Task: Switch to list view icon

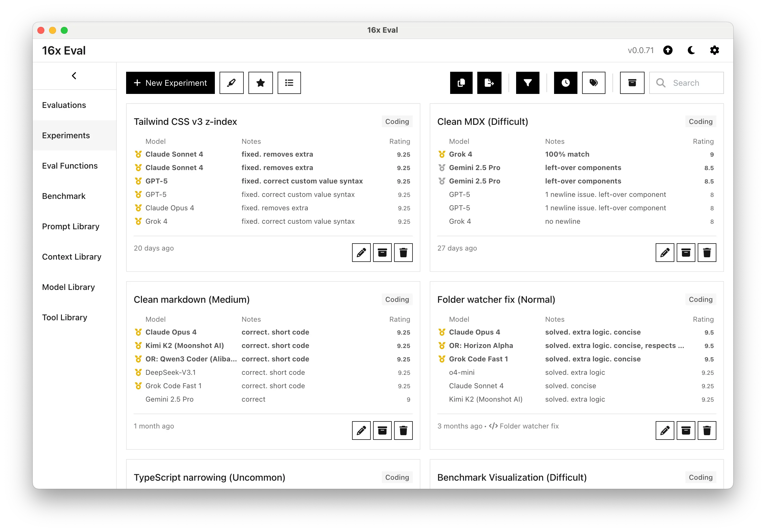Action: [x=289, y=83]
